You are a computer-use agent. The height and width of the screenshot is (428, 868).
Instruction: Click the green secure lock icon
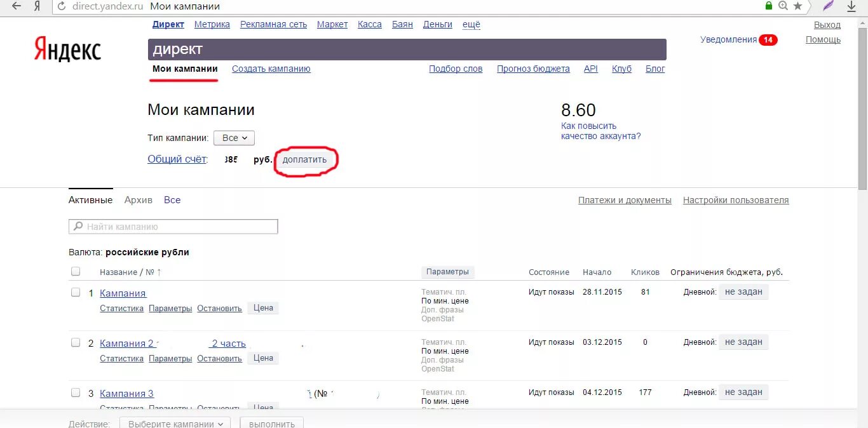769,6
